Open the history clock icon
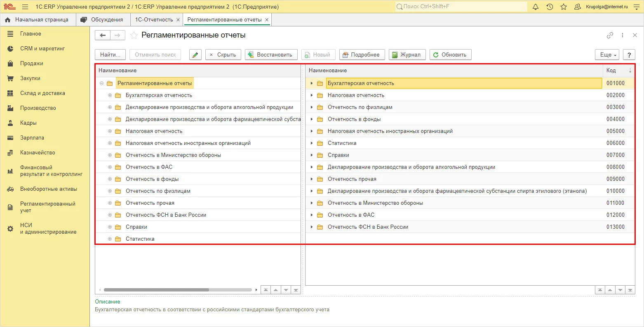The height and width of the screenshot is (327, 644). pos(550,7)
